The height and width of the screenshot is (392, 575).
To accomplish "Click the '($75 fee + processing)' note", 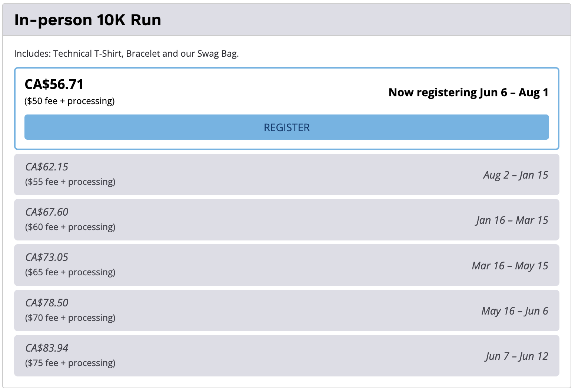I will (70, 363).
